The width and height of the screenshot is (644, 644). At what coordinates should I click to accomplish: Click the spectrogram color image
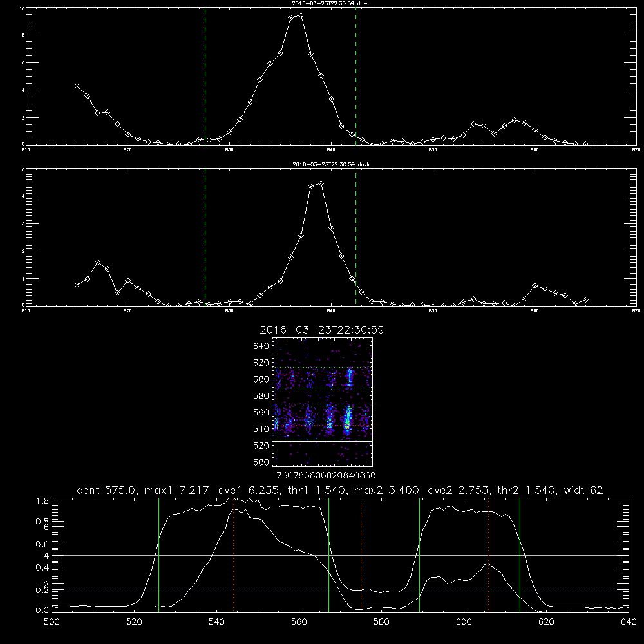point(323,402)
